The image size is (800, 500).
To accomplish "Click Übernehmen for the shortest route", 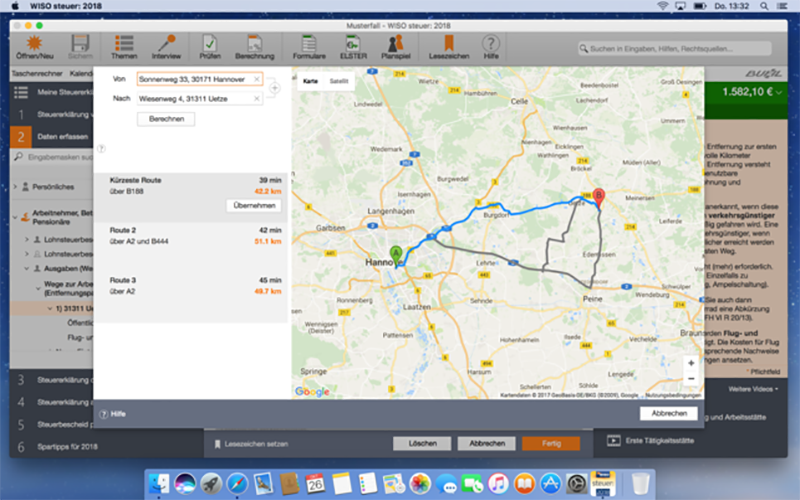I will pyautogui.click(x=254, y=206).
